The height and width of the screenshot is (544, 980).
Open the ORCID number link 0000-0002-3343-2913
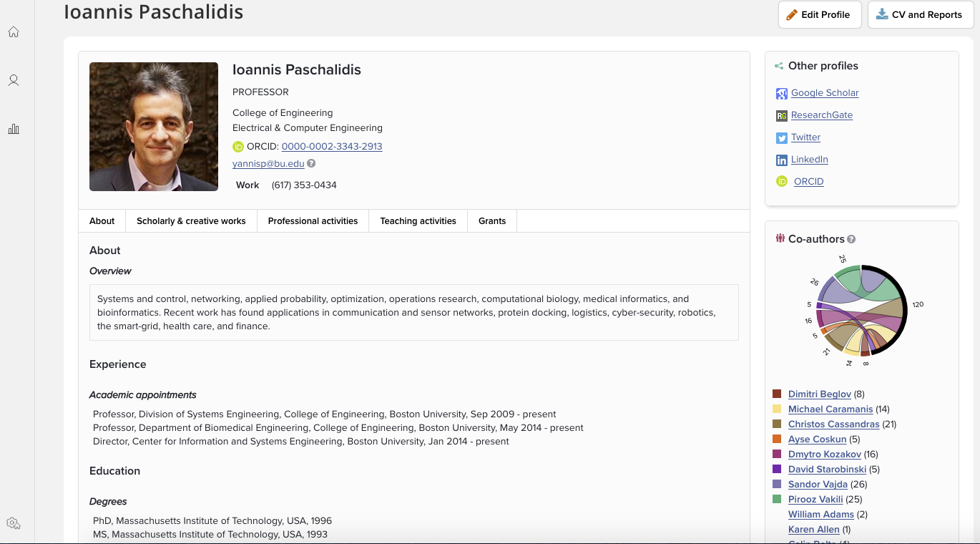click(332, 146)
